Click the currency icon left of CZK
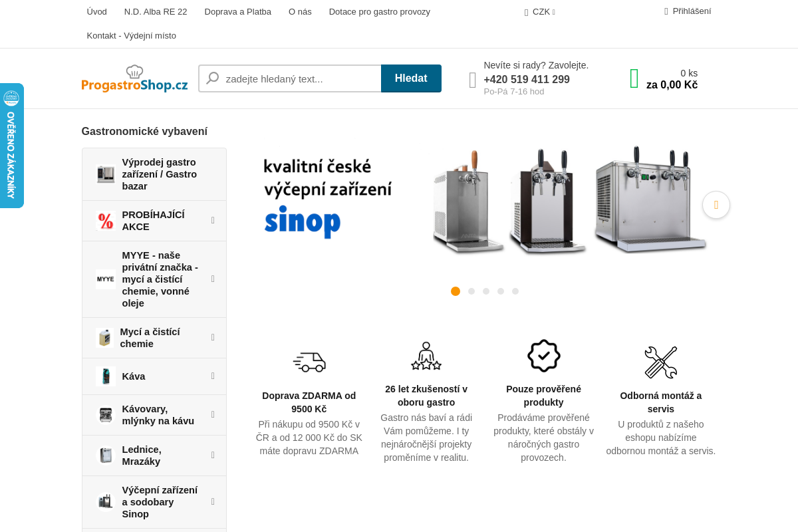 coord(526,12)
